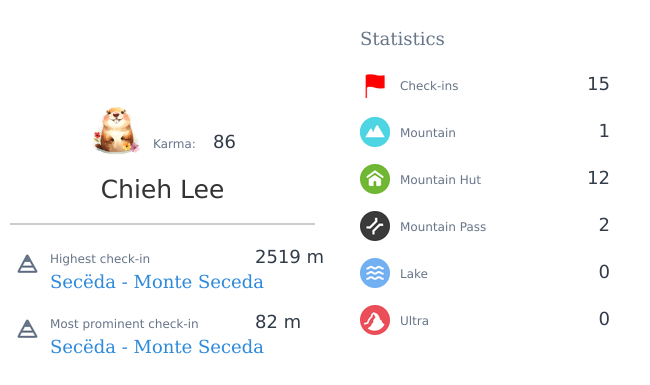This screenshot has height=385, width=650.
Task: Click the dark Mountain Pass icon
Action: 375,226
